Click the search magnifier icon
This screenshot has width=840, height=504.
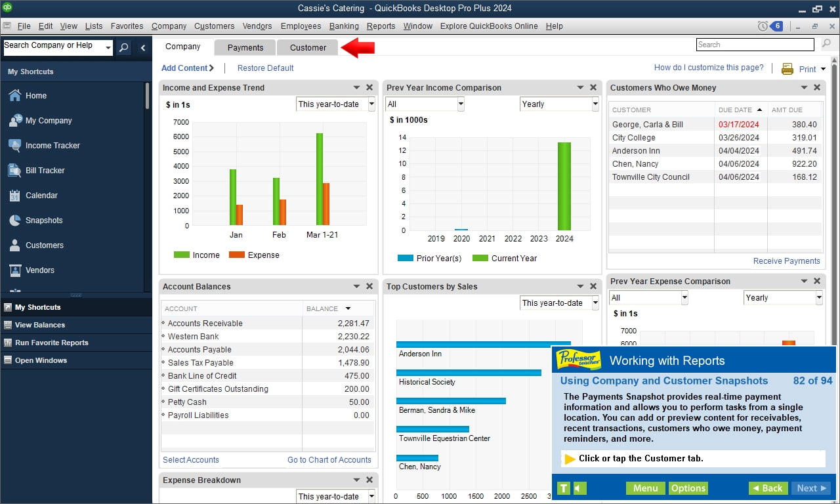point(123,47)
